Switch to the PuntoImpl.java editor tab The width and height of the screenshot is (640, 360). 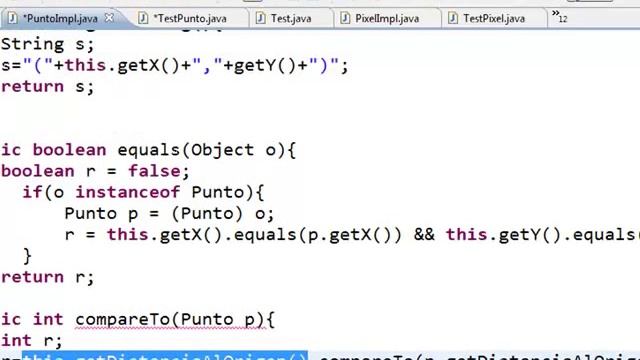click(60, 18)
